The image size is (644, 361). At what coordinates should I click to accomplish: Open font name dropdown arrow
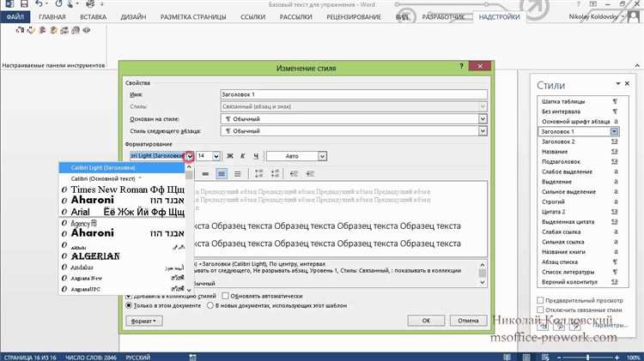click(190, 156)
